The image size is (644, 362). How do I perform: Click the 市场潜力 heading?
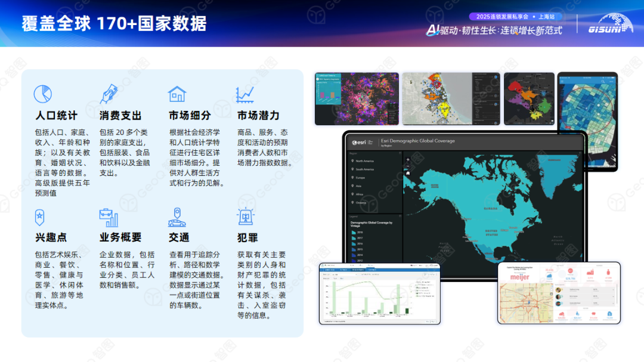pos(258,116)
